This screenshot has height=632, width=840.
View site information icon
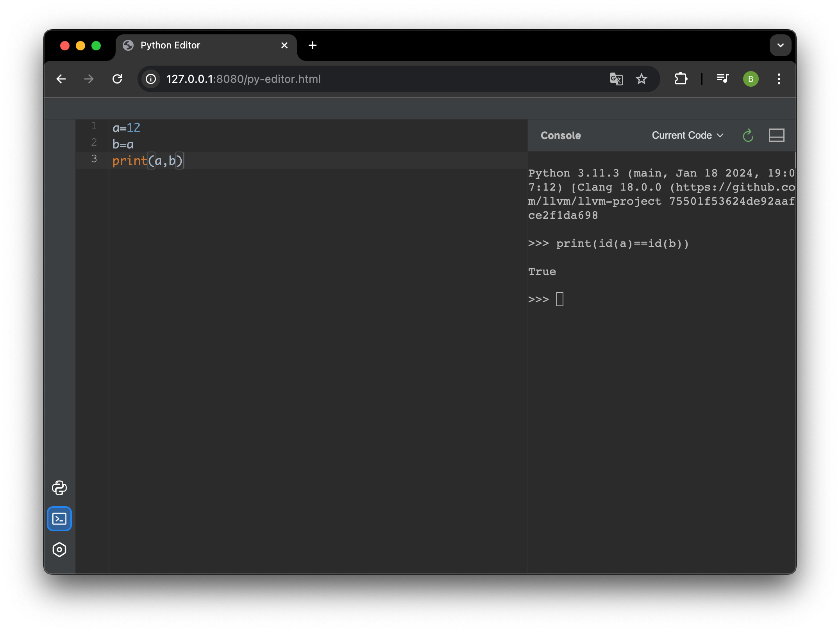tap(151, 79)
